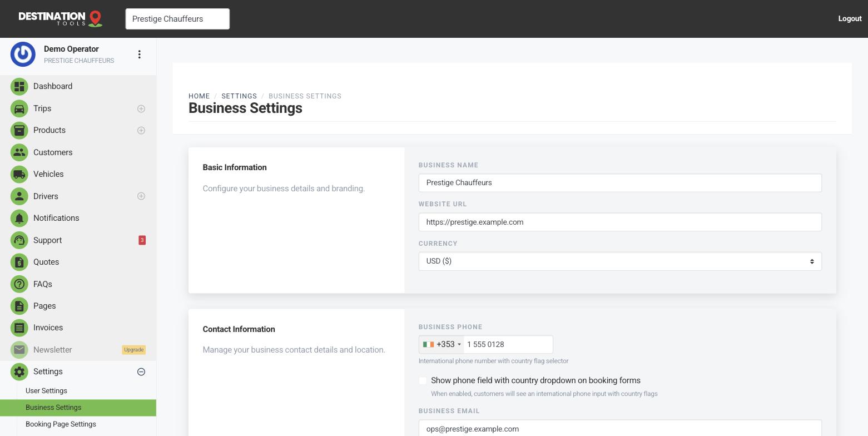
Task: Open FAQs in the sidebar
Action: click(x=43, y=284)
